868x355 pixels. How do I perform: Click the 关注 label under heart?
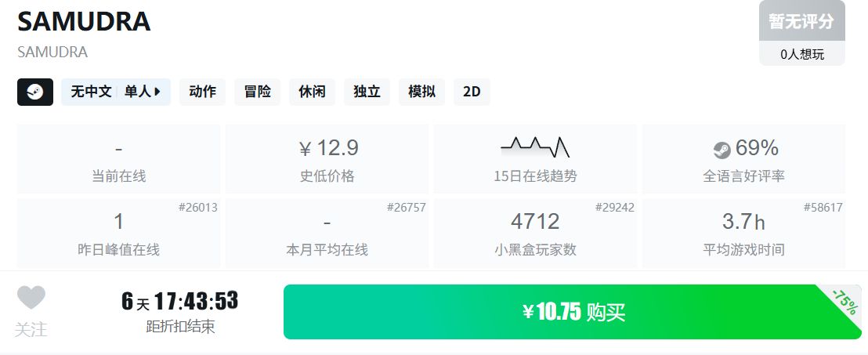pyautogui.click(x=31, y=329)
